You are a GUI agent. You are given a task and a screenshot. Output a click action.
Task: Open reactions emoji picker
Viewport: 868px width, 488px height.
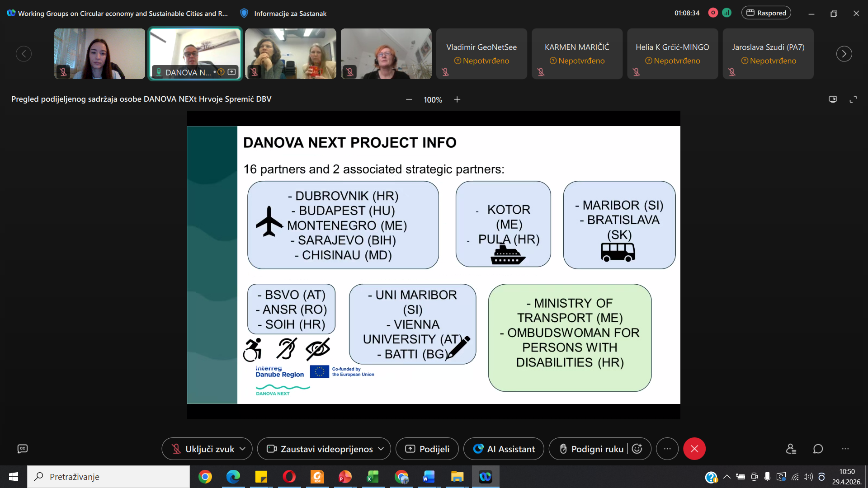point(637,449)
